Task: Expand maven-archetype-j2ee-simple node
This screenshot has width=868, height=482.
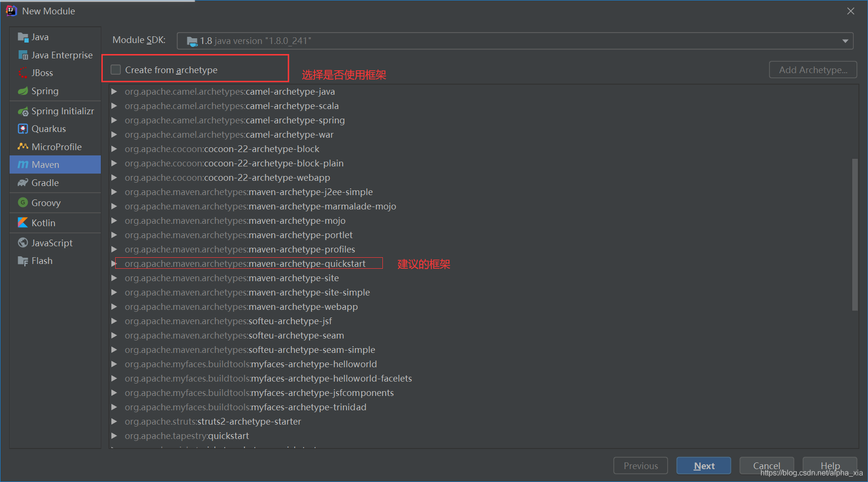Action: 114,192
